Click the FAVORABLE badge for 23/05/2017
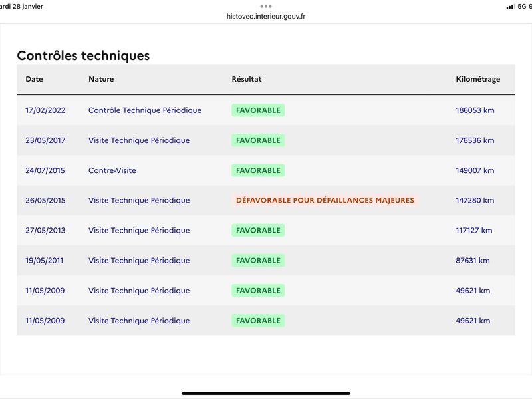This screenshot has width=532, height=399. coord(258,140)
